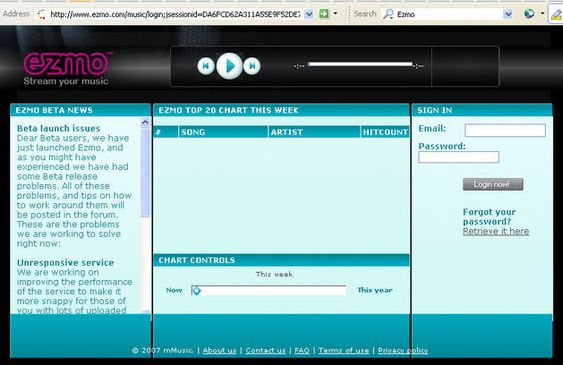Click the news panel scroll up arrow

tap(145, 122)
